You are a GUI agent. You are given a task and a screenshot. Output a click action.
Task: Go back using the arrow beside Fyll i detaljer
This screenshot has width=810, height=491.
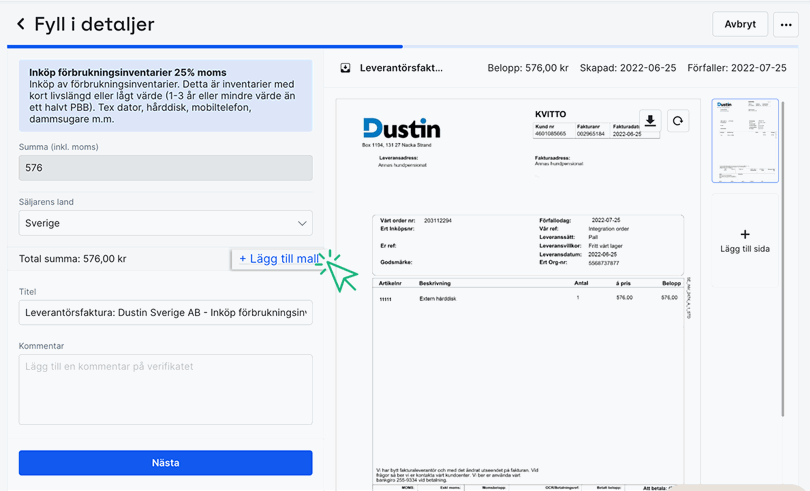pos(20,24)
